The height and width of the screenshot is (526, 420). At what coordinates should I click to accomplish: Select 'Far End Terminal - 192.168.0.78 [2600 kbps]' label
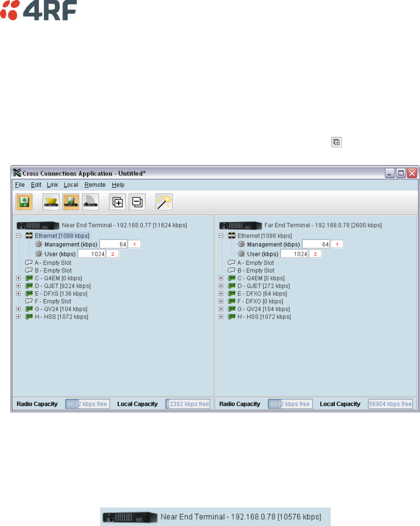click(x=323, y=225)
